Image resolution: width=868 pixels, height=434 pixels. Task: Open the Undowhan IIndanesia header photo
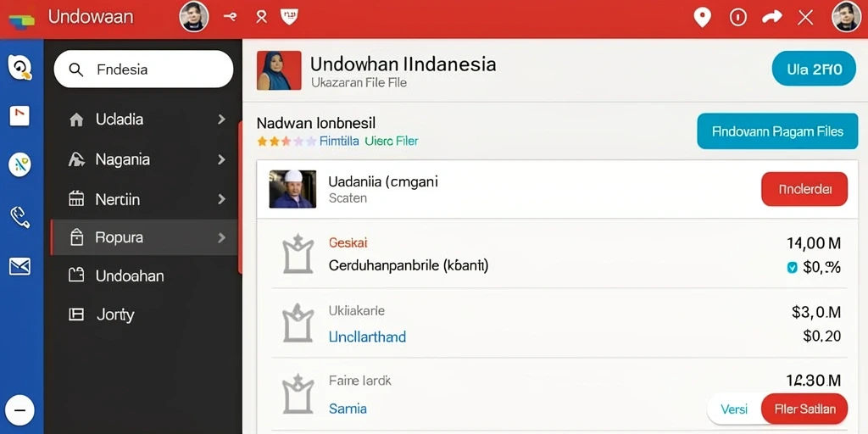[279, 71]
